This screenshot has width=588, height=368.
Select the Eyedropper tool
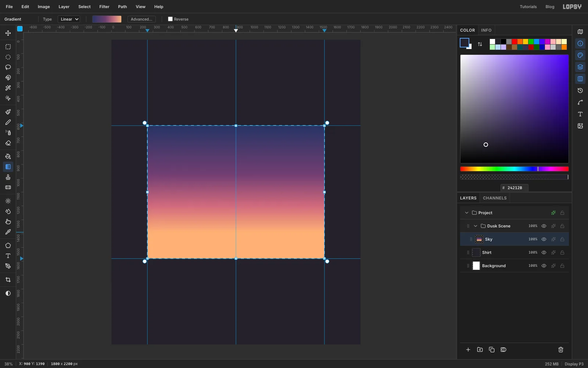pos(8,232)
